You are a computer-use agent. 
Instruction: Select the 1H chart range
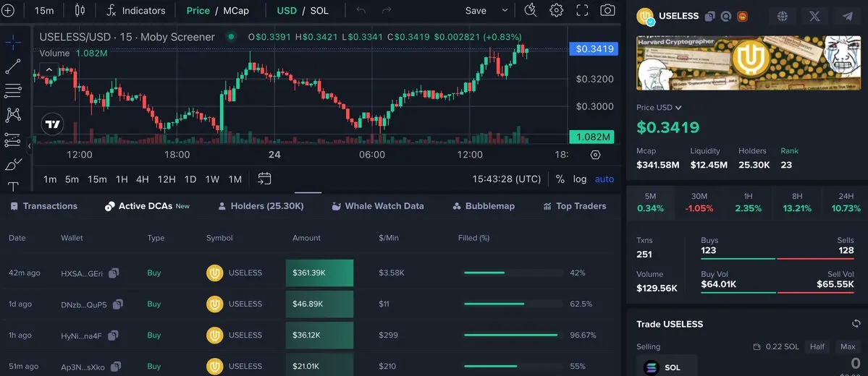(x=122, y=179)
